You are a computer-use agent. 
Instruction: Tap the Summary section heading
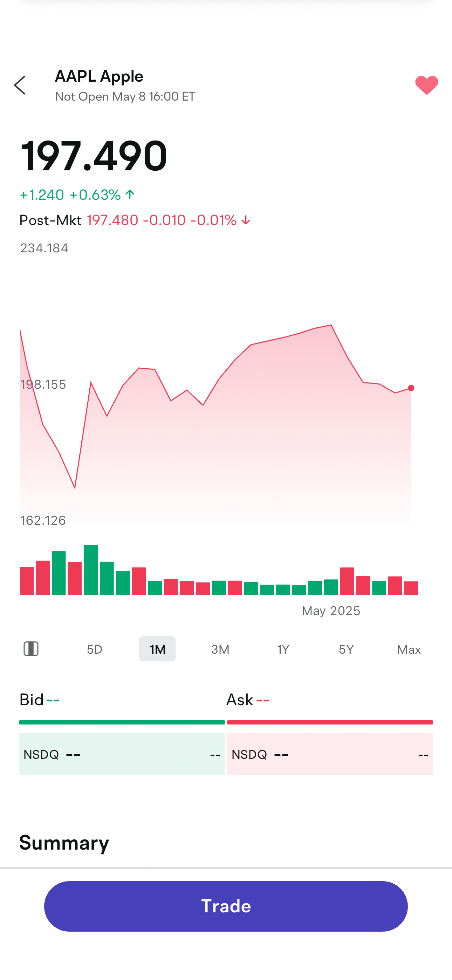coord(64,842)
